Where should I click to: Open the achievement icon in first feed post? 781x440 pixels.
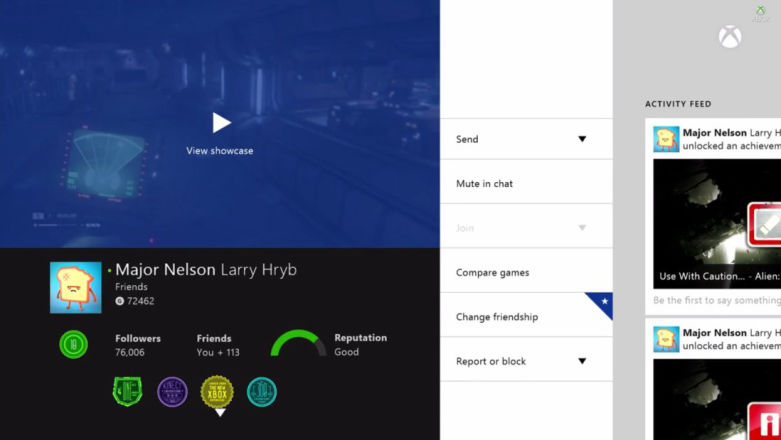coord(764,224)
